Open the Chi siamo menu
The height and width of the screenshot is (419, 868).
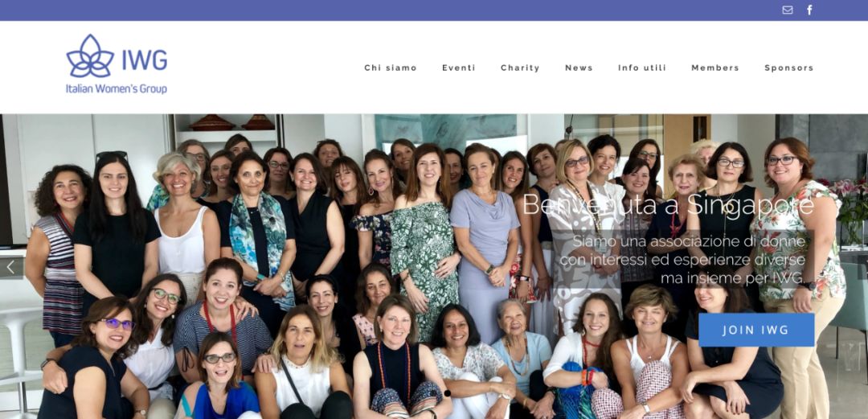391,68
